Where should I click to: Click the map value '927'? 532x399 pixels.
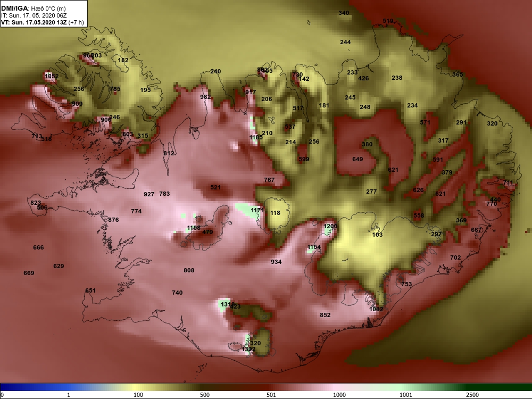coord(149,194)
